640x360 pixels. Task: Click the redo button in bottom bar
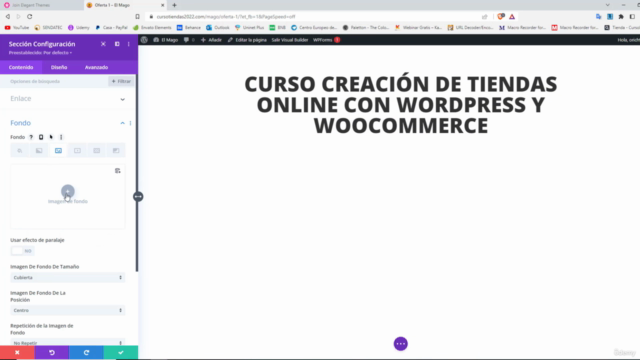tap(86, 353)
